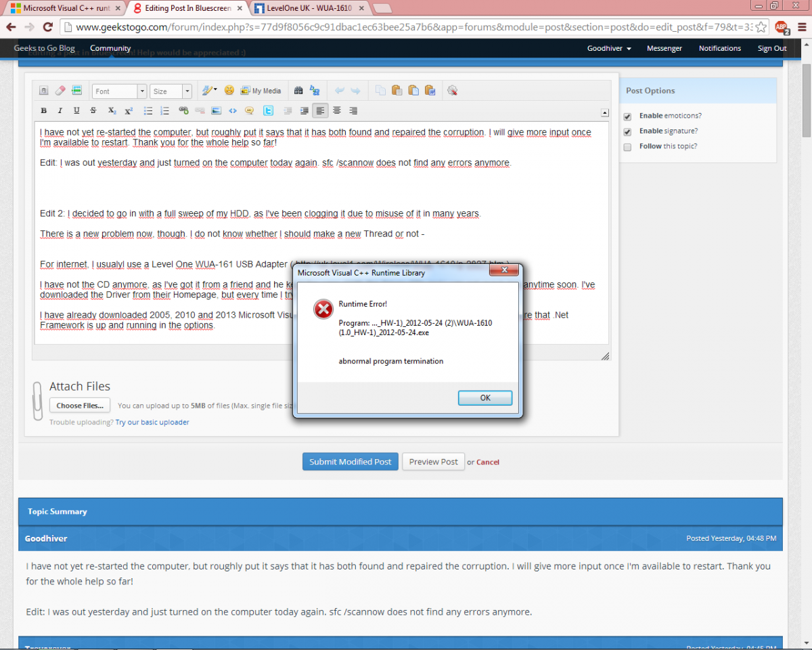812x650 pixels.
Task: Insert a numbered list
Action: (x=164, y=110)
